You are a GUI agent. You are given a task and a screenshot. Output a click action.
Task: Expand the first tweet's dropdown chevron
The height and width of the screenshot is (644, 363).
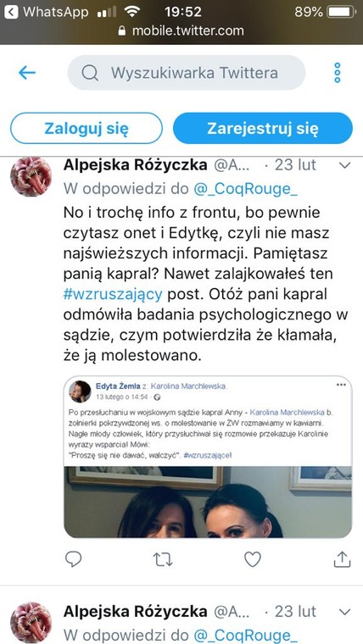[344, 165]
